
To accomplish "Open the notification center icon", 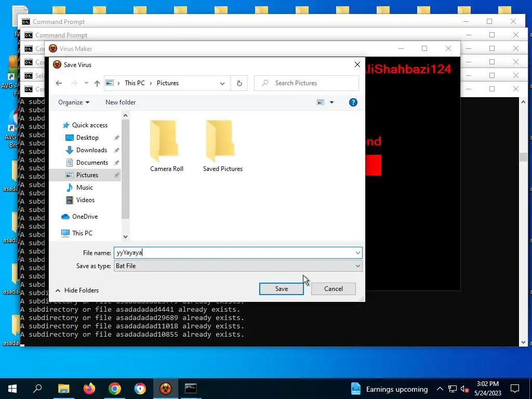I will tap(515, 389).
